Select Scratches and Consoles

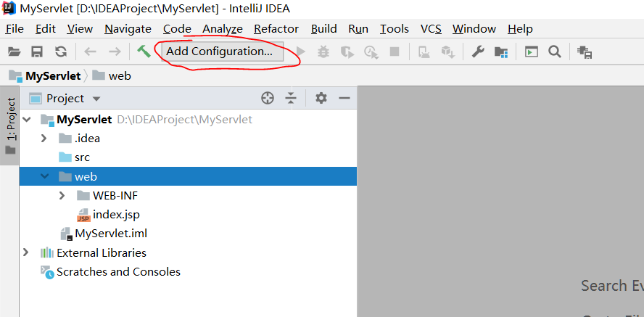pos(118,271)
